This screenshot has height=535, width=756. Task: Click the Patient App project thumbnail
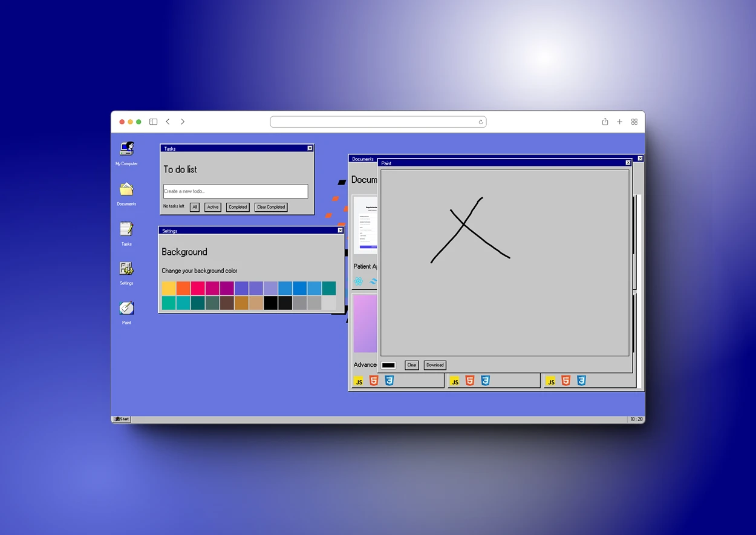point(366,225)
